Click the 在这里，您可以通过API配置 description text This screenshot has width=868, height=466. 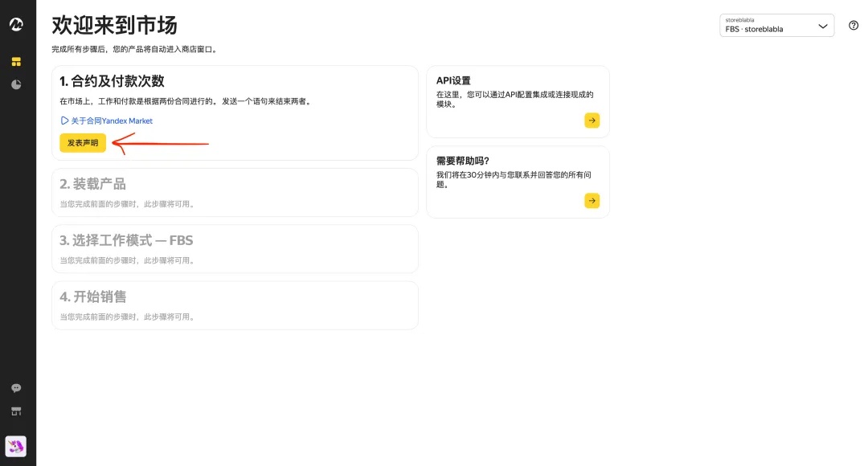(x=515, y=99)
